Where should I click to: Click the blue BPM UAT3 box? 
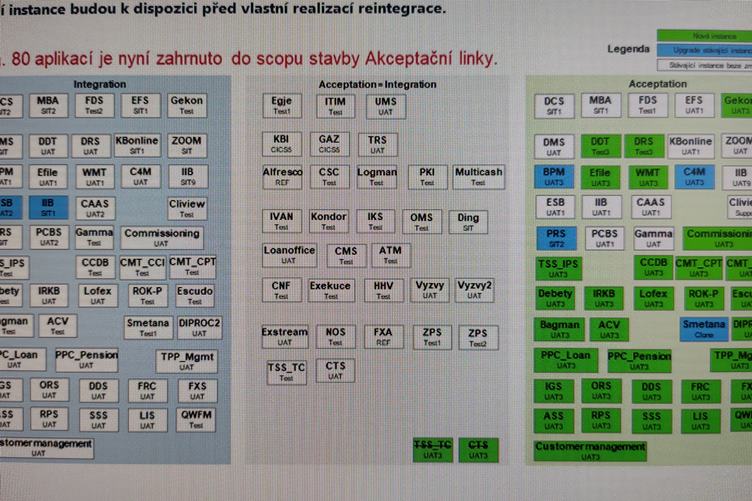click(x=554, y=177)
